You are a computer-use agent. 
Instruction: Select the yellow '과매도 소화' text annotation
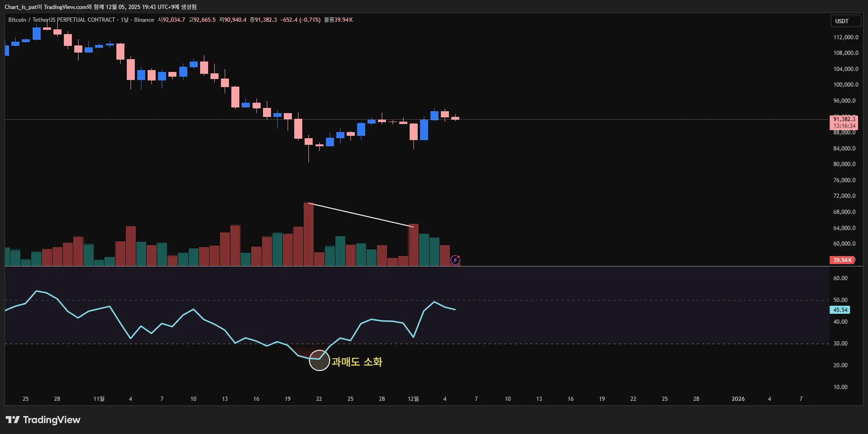point(357,362)
